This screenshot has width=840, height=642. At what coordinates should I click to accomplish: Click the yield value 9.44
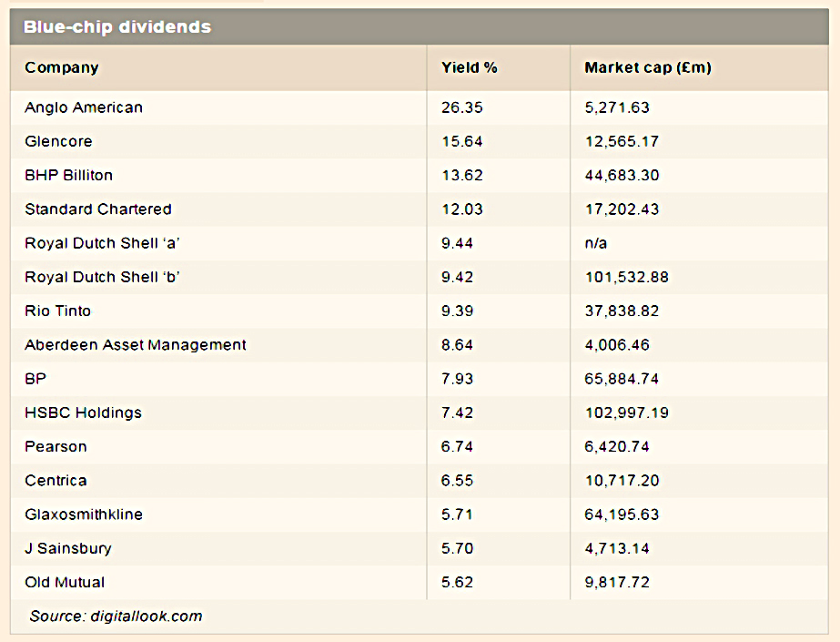(x=457, y=243)
